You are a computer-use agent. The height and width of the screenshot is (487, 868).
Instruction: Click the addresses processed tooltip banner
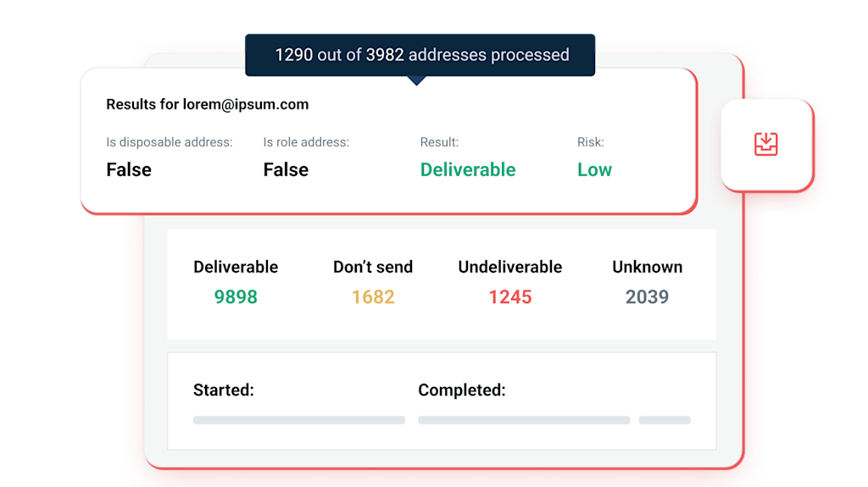pyautogui.click(x=420, y=55)
